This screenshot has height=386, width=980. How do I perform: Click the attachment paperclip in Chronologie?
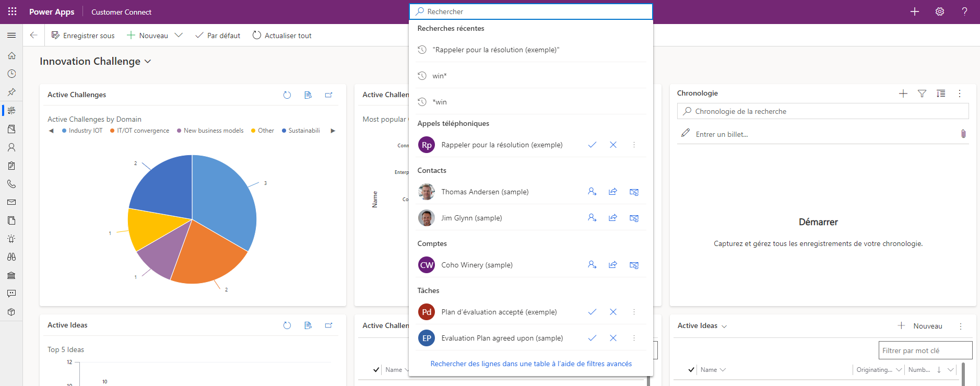[x=963, y=134]
